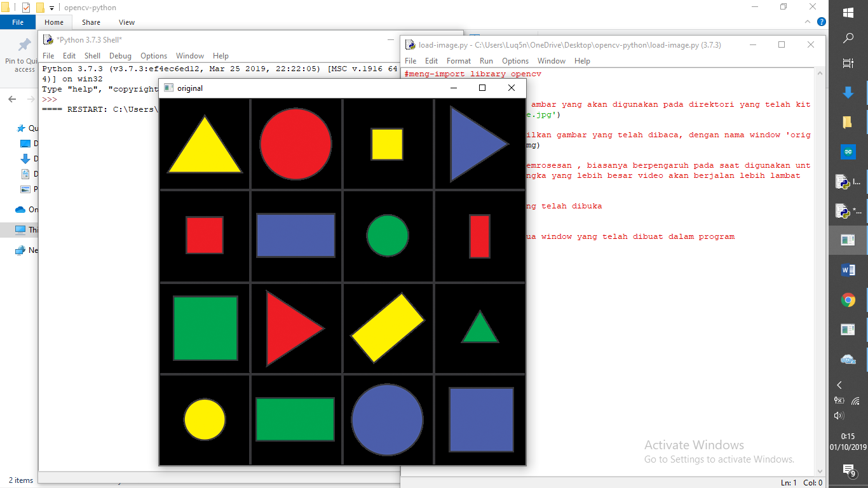Open the Quick Access Toolbar customize dropdown
The height and width of the screenshot is (488, 868).
(x=51, y=8)
